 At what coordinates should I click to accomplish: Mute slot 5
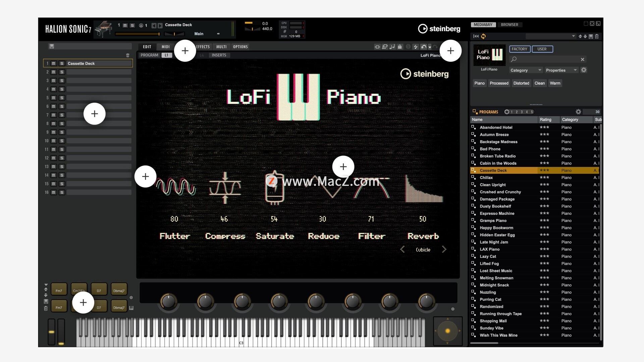pos(53,98)
